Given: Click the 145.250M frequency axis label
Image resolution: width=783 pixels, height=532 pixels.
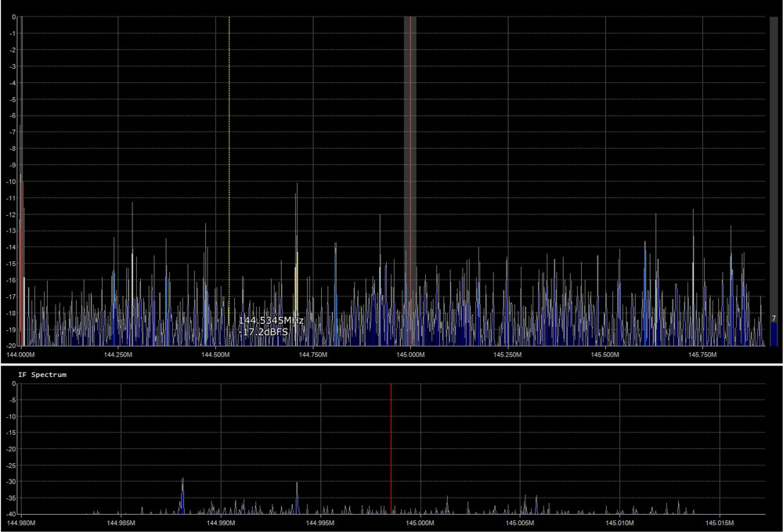Looking at the screenshot, I should [507, 354].
